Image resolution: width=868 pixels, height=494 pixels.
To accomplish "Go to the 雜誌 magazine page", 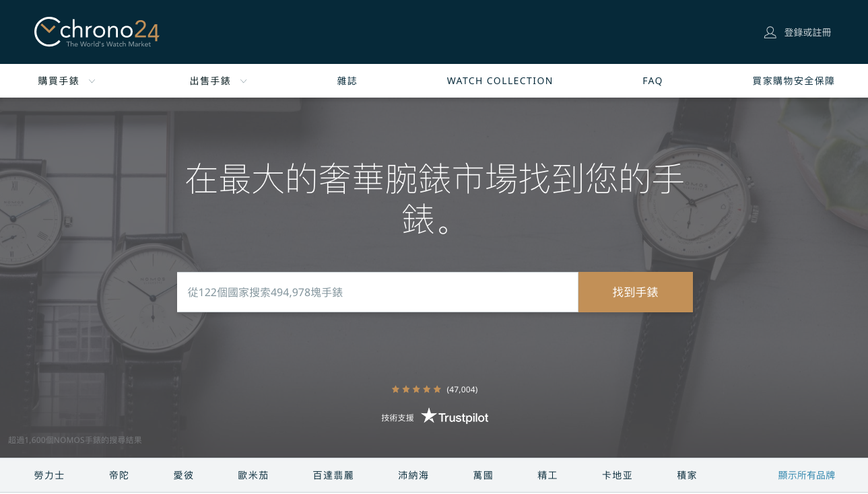I will pos(347,81).
